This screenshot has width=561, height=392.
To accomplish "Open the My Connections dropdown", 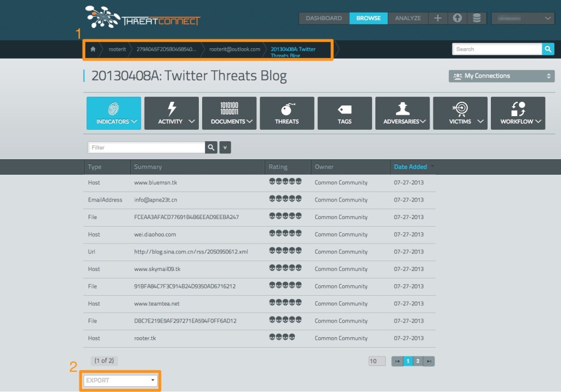I will coord(502,76).
